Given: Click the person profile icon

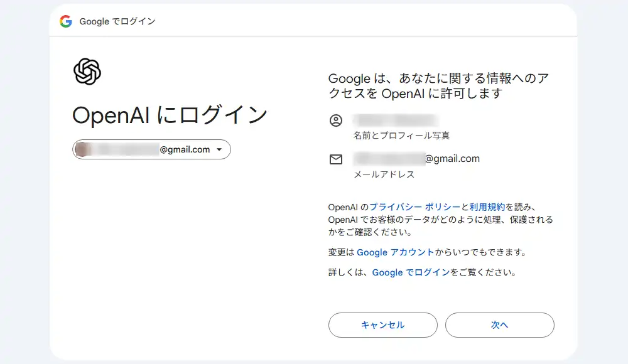Looking at the screenshot, I should click(x=336, y=120).
